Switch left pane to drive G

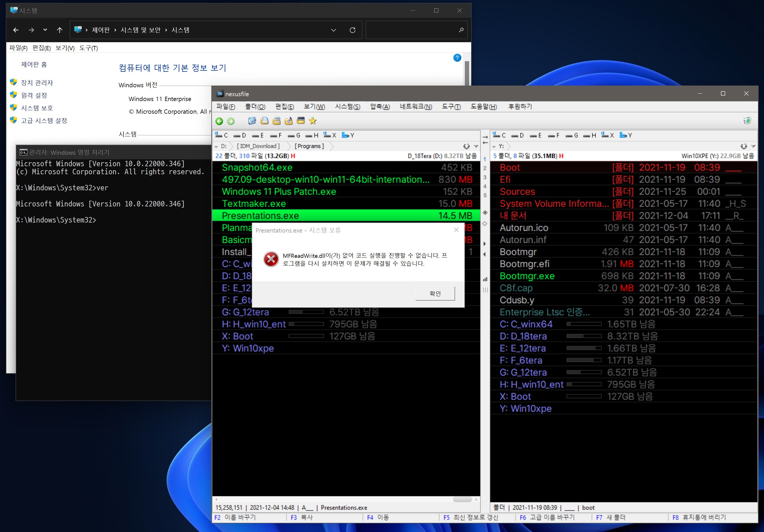coord(294,136)
